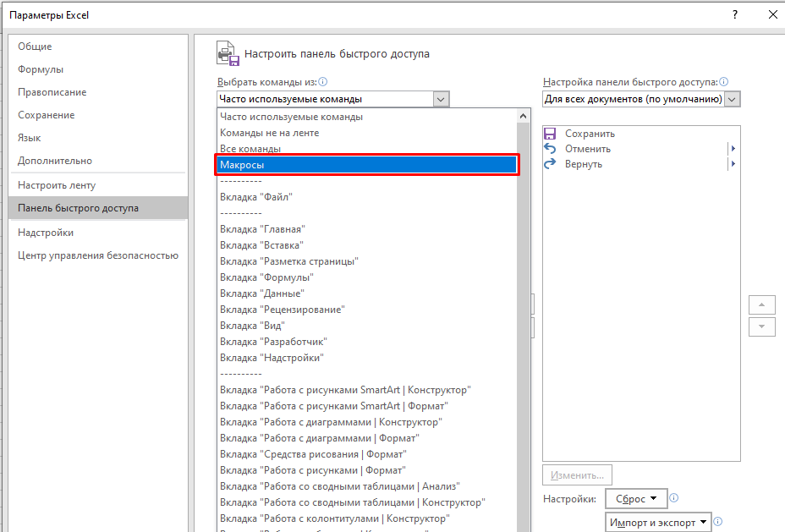The image size is (785, 532).
Task: Select Макросы in the dropdown list
Action: click(367, 165)
